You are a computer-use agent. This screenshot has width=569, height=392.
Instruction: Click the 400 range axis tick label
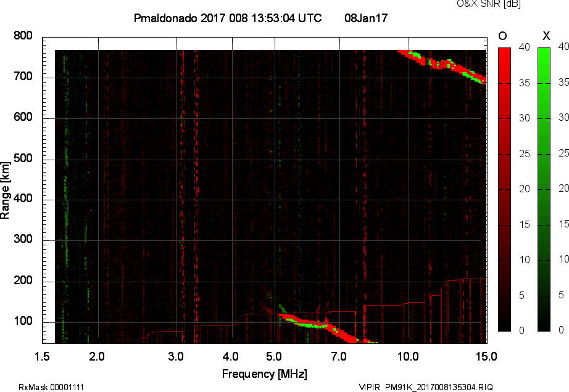click(23, 198)
